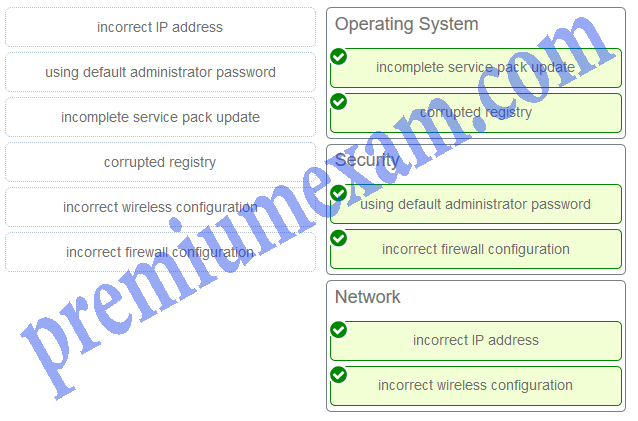The height and width of the screenshot is (421, 638).
Task: Select 'incorrect IP address' option in left list
Action: pyautogui.click(x=160, y=27)
